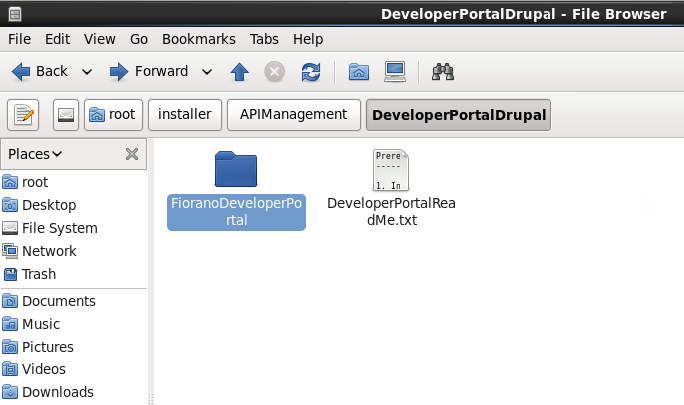Screen dimensions: 684x405
Task: Open the Home folder toolbar icon
Action: coord(359,72)
